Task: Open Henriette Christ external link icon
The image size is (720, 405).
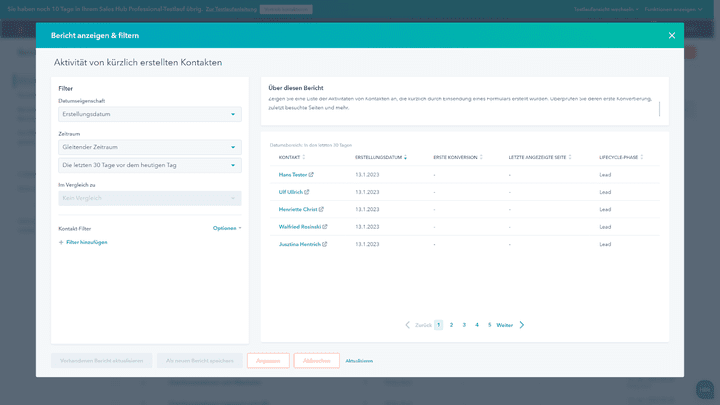Action: [321, 209]
